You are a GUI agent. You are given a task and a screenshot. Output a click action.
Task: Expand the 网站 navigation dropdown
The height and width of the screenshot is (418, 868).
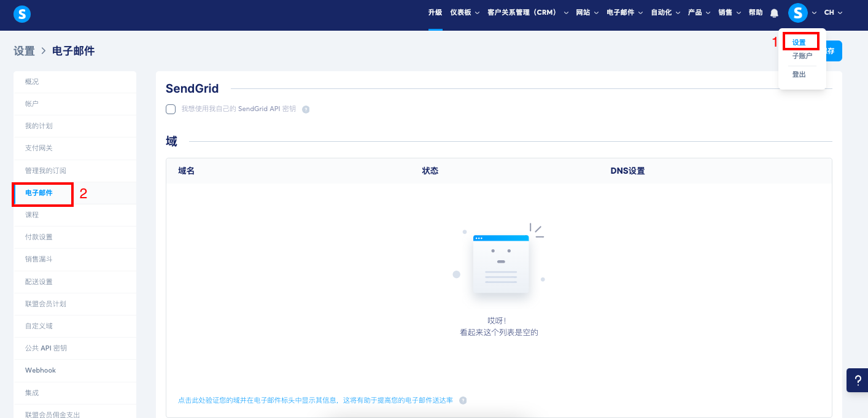(587, 12)
